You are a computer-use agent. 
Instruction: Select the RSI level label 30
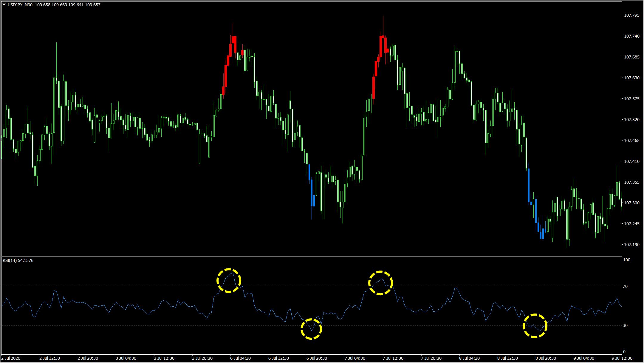625,325
